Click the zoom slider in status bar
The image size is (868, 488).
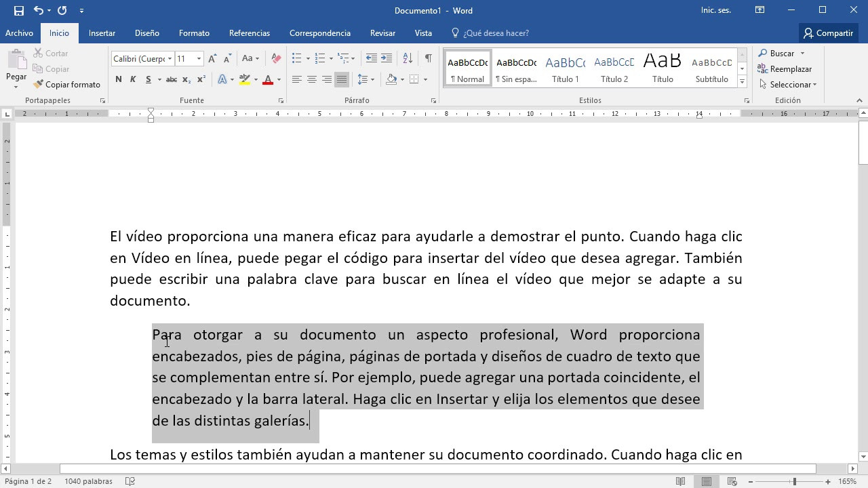[794, 481]
